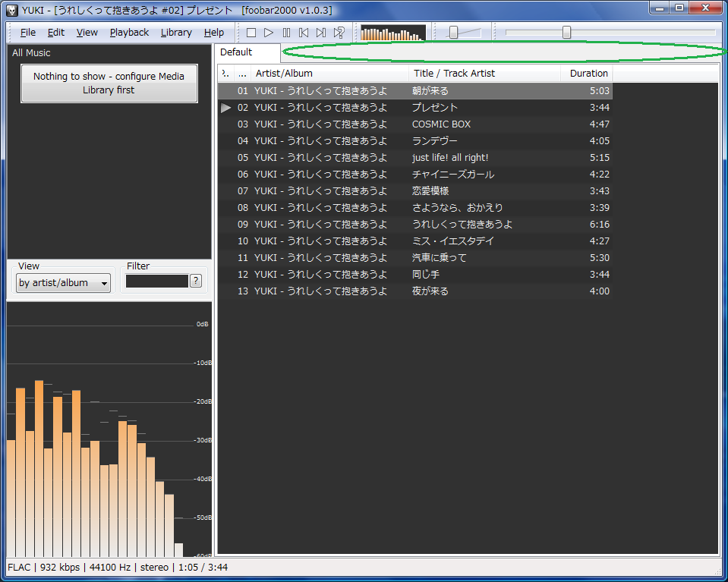Click the filter help '?' button
This screenshot has width=728, height=582.
196,281
